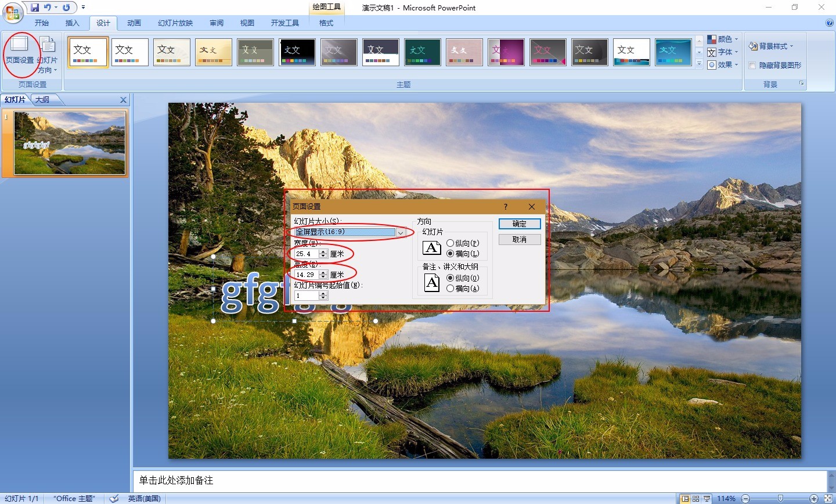
Task: Open the 字体 theme fonts dropdown
Action: pos(723,52)
